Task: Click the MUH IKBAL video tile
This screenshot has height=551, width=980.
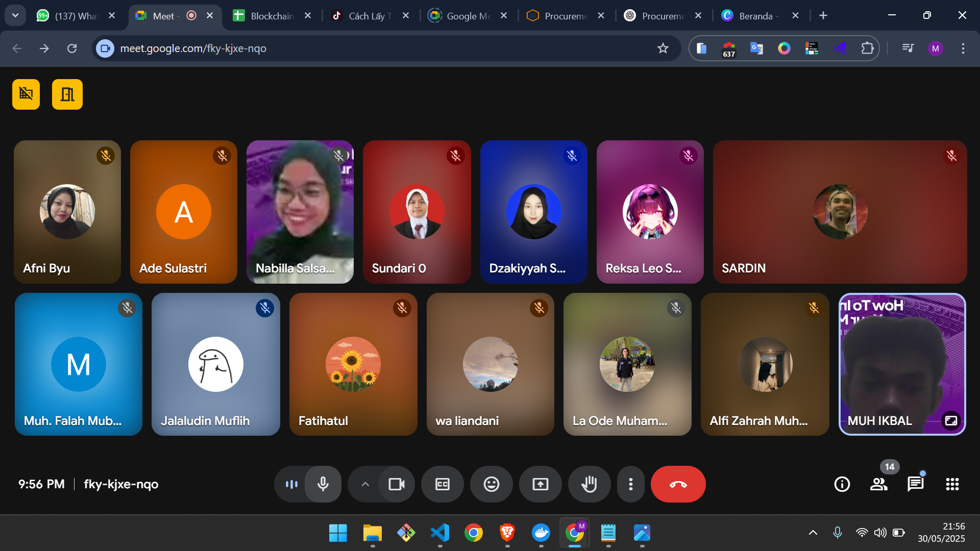Action: click(x=901, y=364)
